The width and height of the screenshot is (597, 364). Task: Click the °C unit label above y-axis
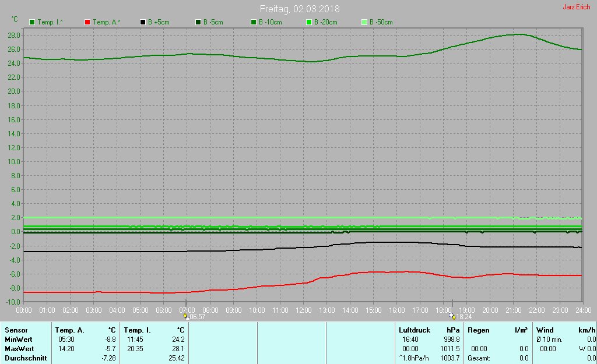(15, 19)
